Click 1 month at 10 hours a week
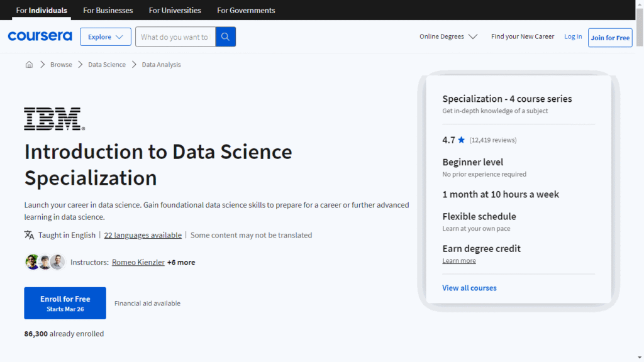The width and height of the screenshot is (644, 362). 501,194
